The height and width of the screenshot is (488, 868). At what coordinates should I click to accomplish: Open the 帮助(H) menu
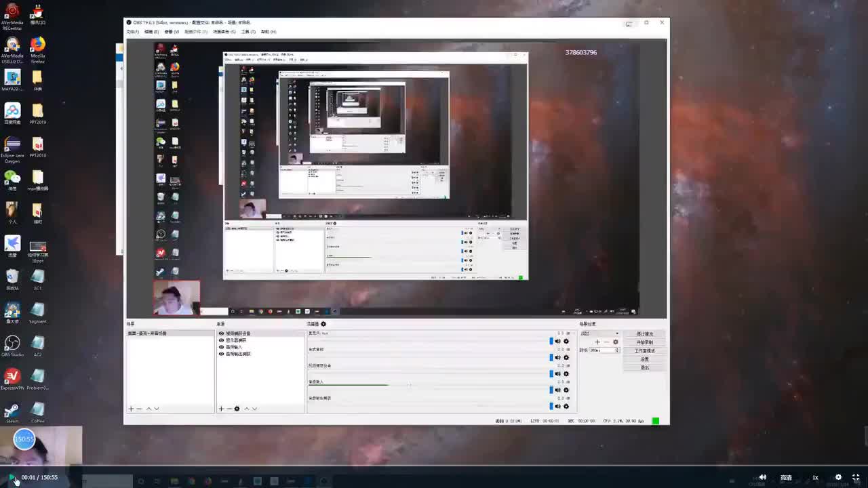[x=269, y=32]
